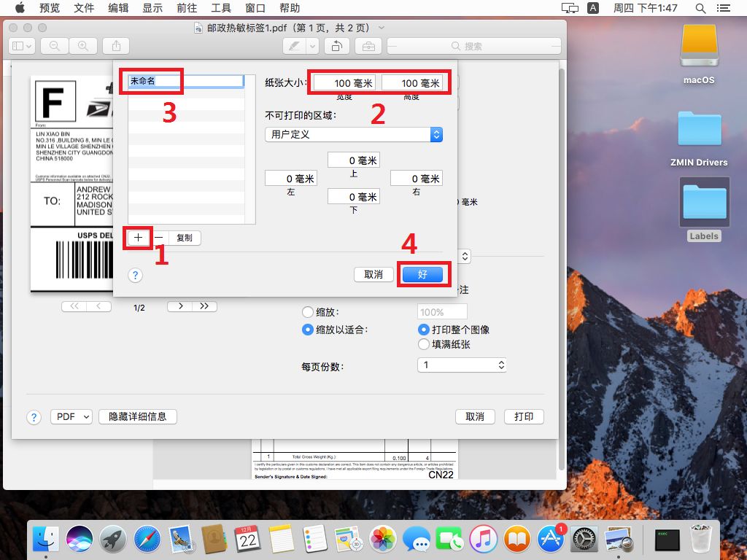Viewport: 747px width, 560px height.
Task: Open the 显示 menu
Action: pyautogui.click(x=152, y=8)
